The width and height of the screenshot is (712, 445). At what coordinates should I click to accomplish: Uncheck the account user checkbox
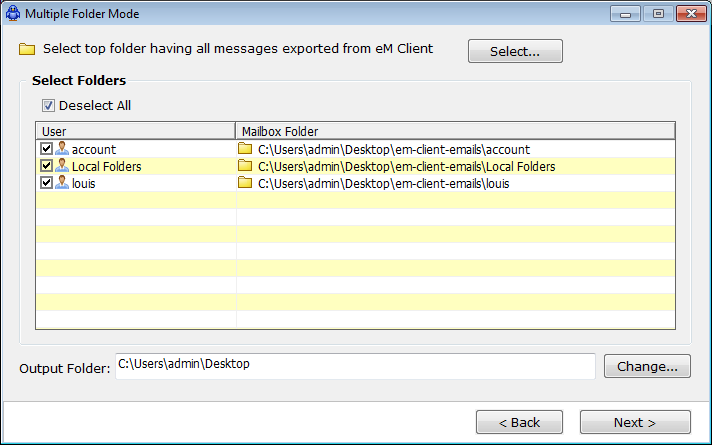click(46, 148)
